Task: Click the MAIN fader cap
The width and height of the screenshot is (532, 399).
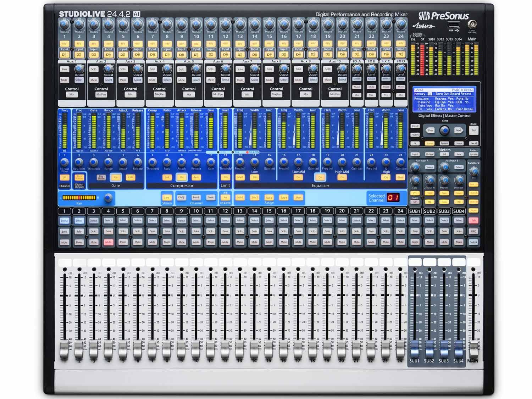Action: pyautogui.click(x=473, y=347)
